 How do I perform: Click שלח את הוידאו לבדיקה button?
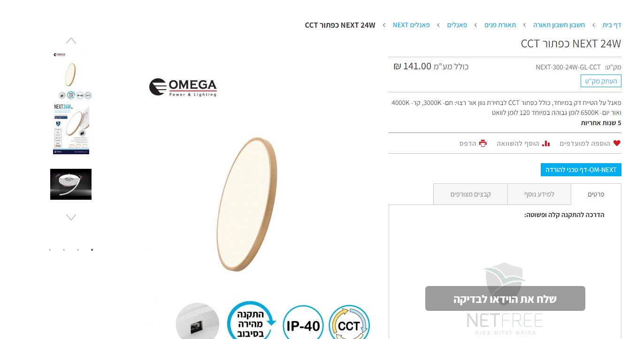(505, 299)
